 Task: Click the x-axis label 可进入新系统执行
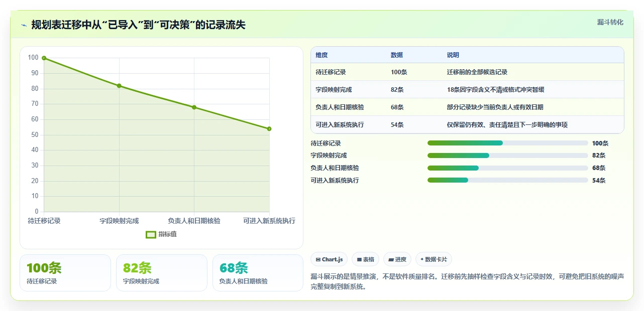(x=269, y=221)
